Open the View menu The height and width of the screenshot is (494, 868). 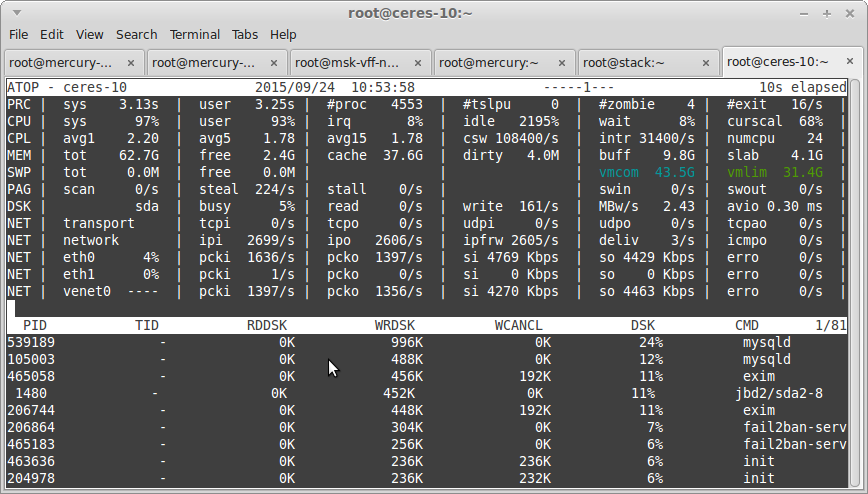tap(90, 34)
